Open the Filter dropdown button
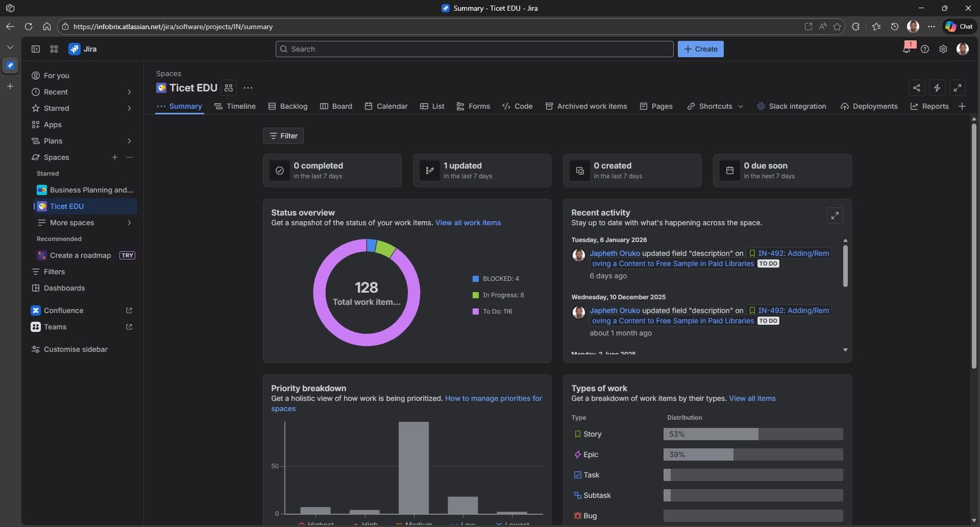The height and width of the screenshot is (527, 980). tap(283, 136)
